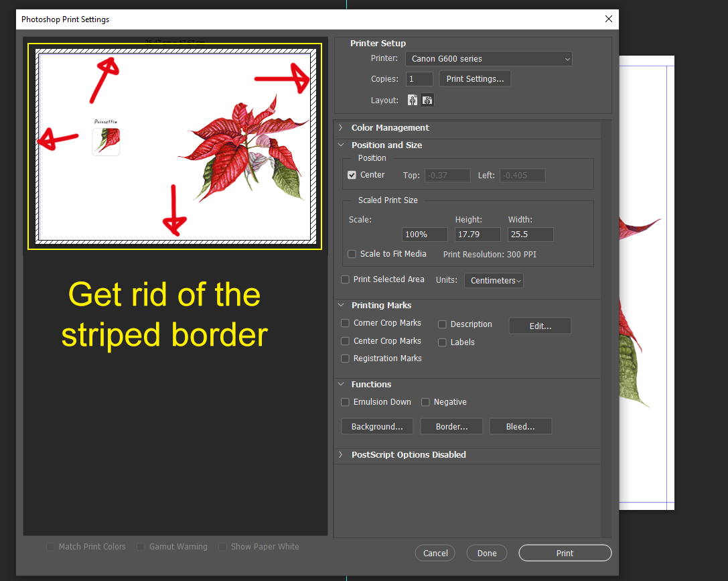The height and width of the screenshot is (581, 728).
Task: Toggle the Registration Marks option
Action: (344, 358)
